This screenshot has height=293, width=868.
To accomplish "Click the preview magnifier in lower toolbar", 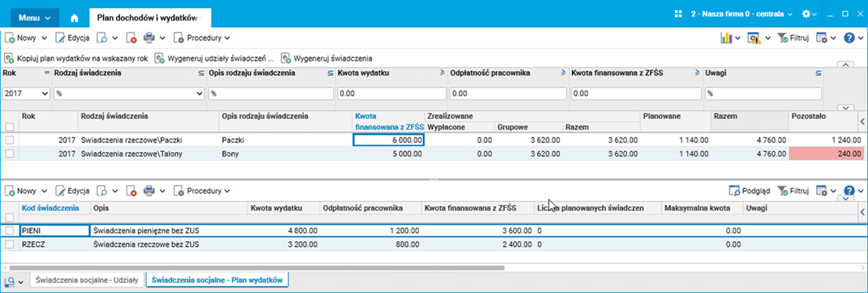I will tap(102, 191).
